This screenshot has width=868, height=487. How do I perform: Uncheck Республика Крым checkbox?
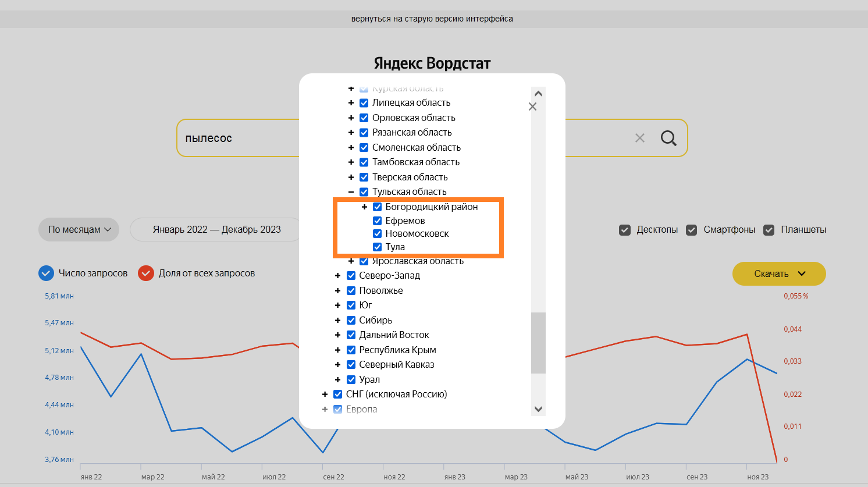tap(351, 350)
